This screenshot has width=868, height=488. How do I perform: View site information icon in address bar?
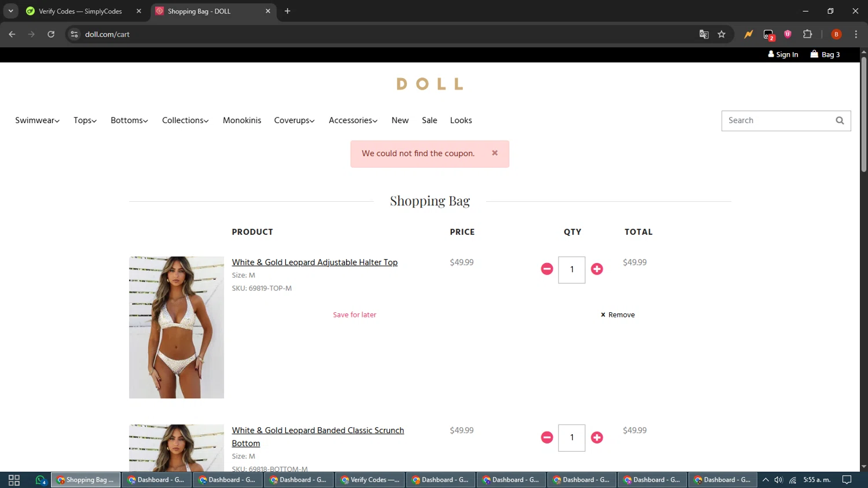pyautogui.click(x=74, y=34)
